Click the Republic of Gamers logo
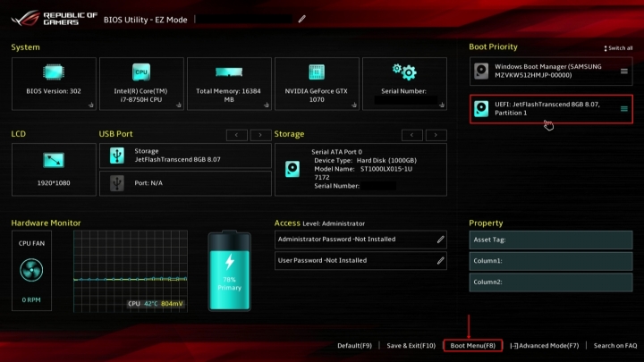The width and height of the screenshot is (644, 362). click(55, 19)
